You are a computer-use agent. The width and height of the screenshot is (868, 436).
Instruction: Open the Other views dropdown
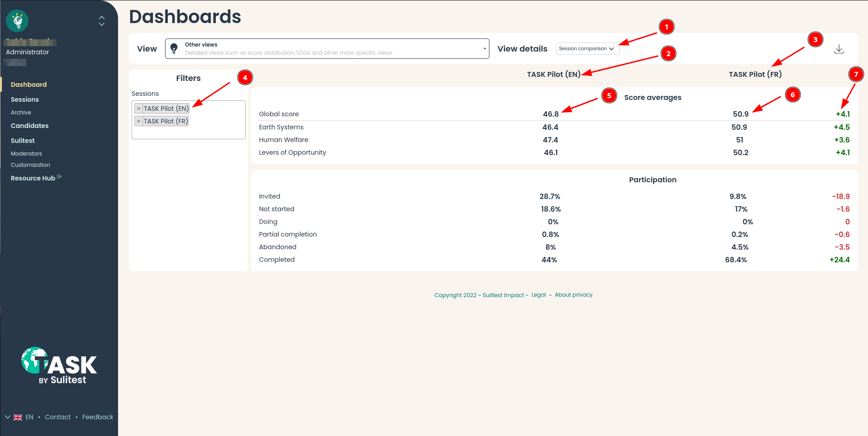click(327, 49)
